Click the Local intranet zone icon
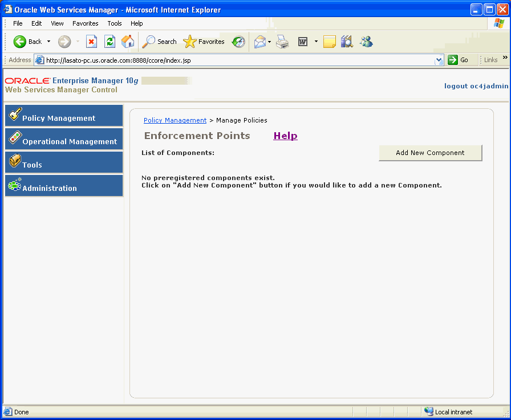This screenshot has width=511, height=420. (428, 411)
